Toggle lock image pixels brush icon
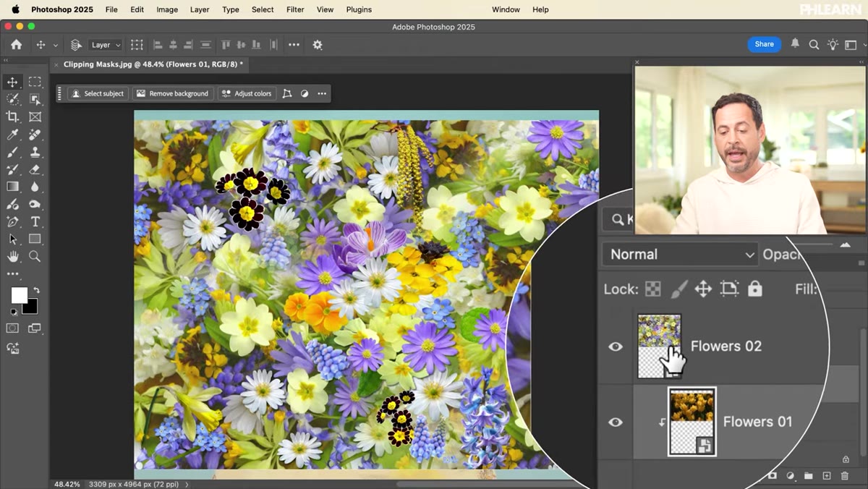 tap(678, 289)
